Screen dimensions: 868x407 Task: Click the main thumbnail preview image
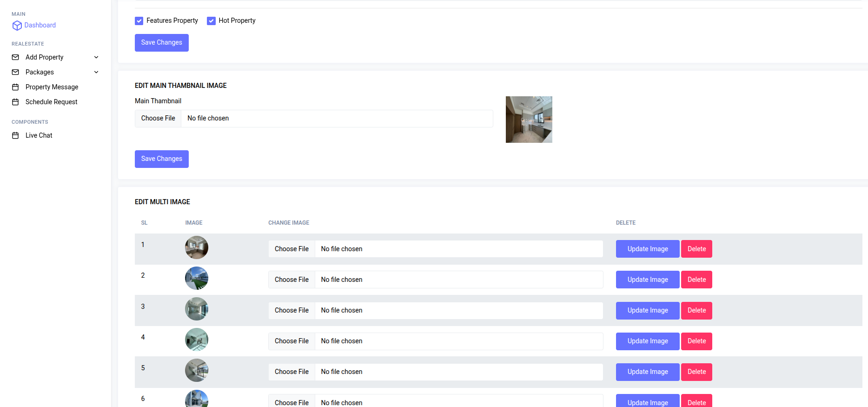coord(529,120)
